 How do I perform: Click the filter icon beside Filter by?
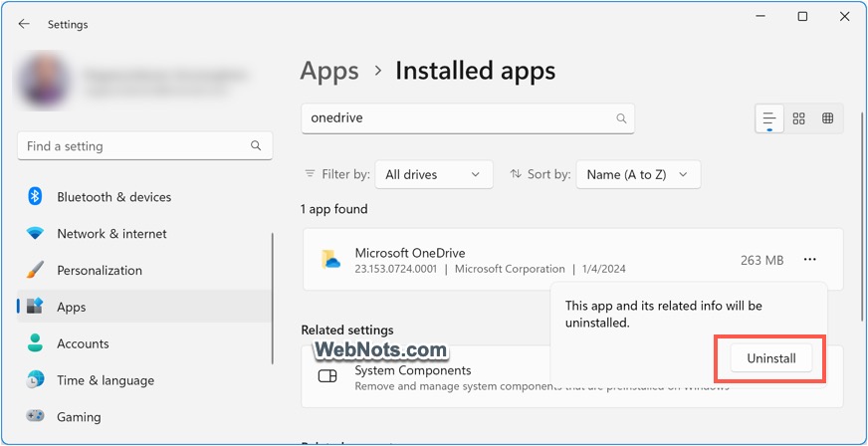click(310, 174)
